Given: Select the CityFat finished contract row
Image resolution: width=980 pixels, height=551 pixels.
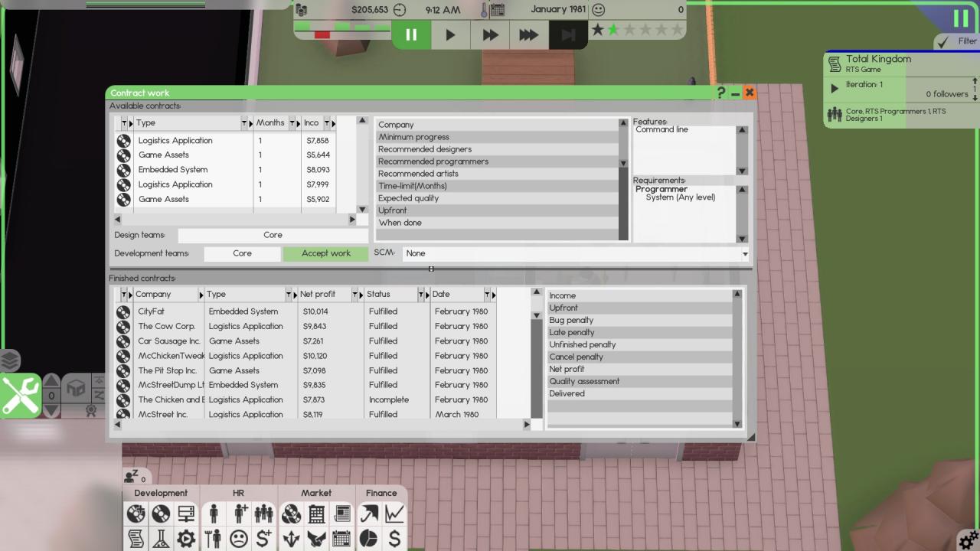Looking at the screenshot, I should pos(152,311).
